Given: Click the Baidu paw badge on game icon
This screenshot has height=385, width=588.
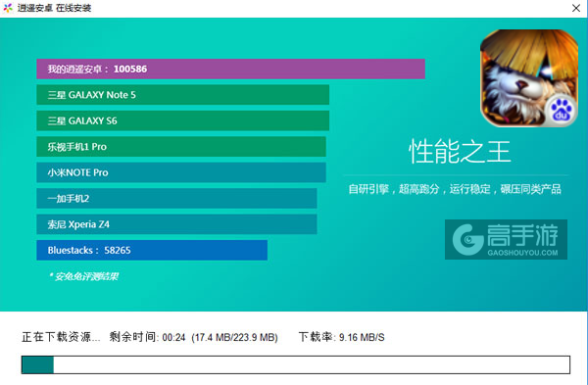Looking at the screenshot, I should click(561, 111).
